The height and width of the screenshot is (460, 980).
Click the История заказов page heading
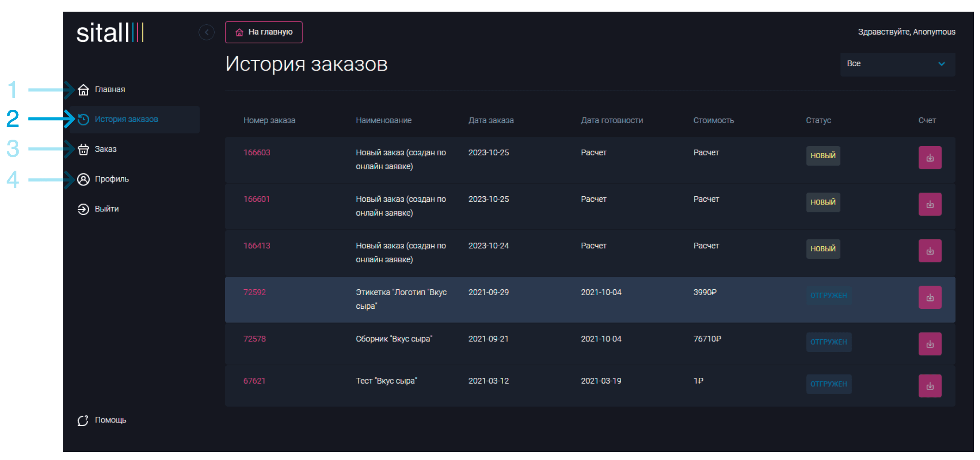307,64
